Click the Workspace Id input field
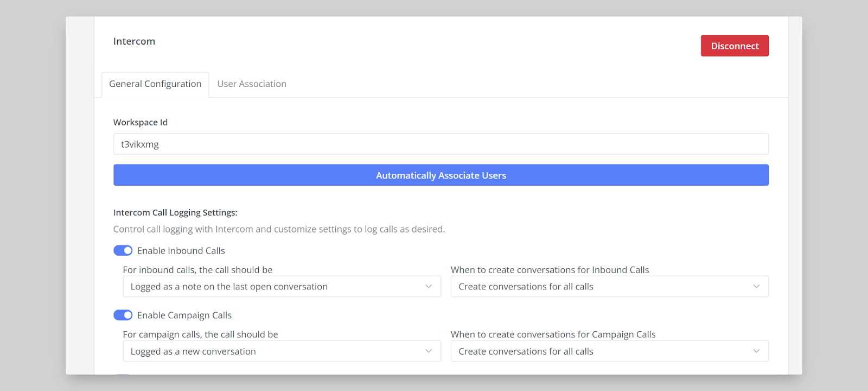The height and width of the screenshot is (391, 868). (x=441, y=144)
